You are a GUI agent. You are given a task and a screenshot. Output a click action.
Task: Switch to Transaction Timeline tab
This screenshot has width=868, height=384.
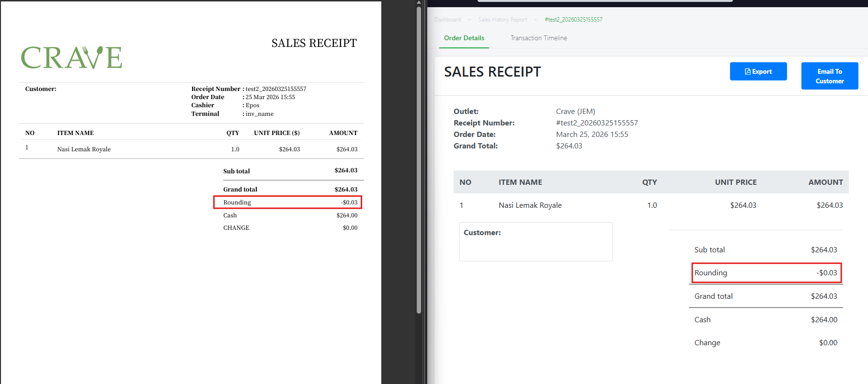click(538, 38)
